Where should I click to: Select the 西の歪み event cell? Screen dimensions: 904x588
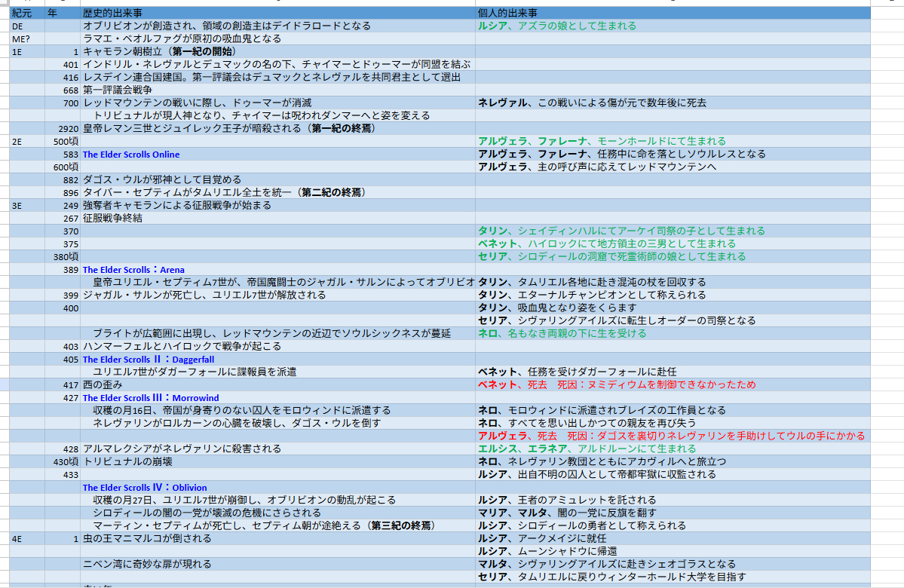tap(103, 385)
